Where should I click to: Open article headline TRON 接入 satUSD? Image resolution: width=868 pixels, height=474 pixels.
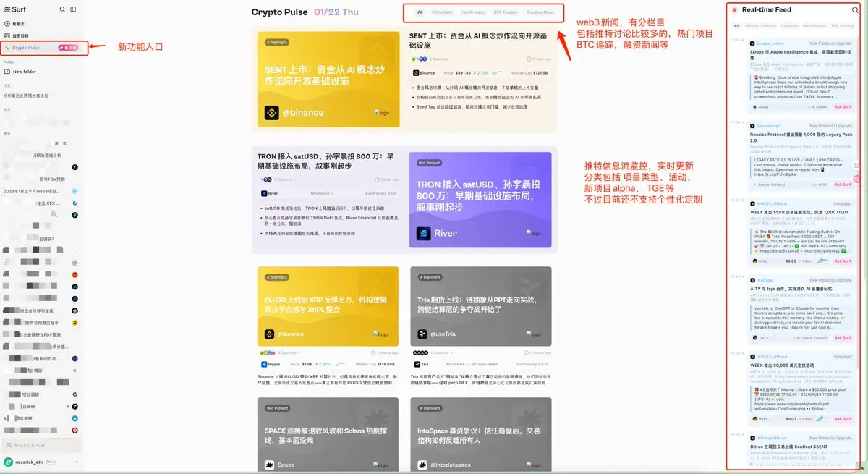[325, 161]
